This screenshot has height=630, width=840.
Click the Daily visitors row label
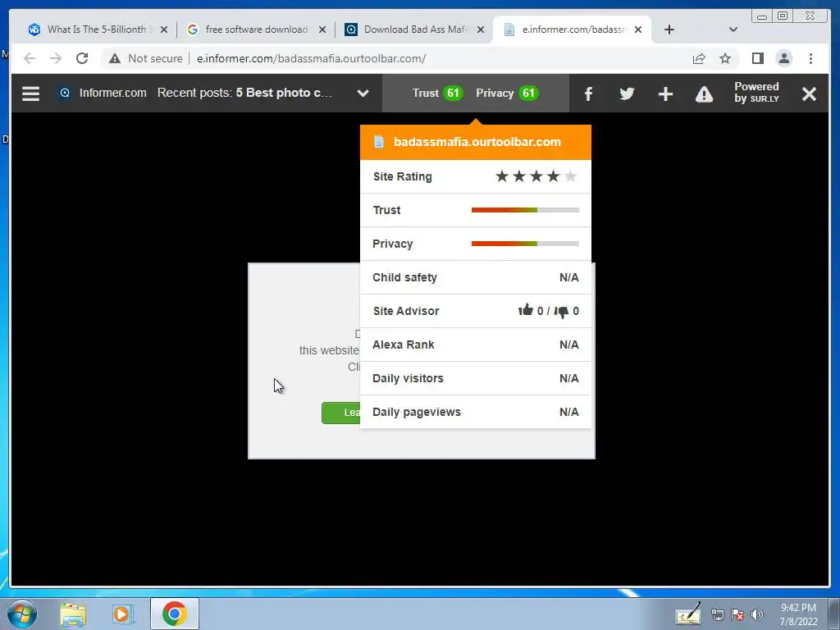click(x=409, y=378)
